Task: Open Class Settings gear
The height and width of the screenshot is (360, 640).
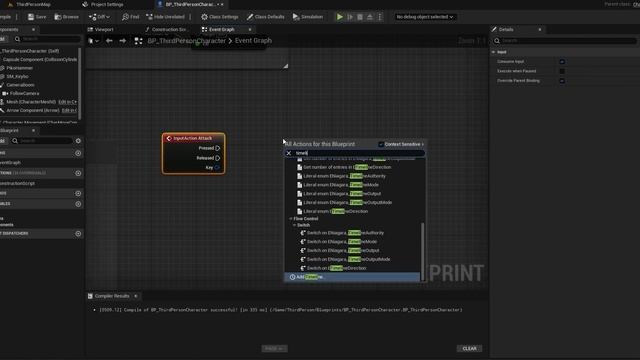Action: click(x=220, y=17)
